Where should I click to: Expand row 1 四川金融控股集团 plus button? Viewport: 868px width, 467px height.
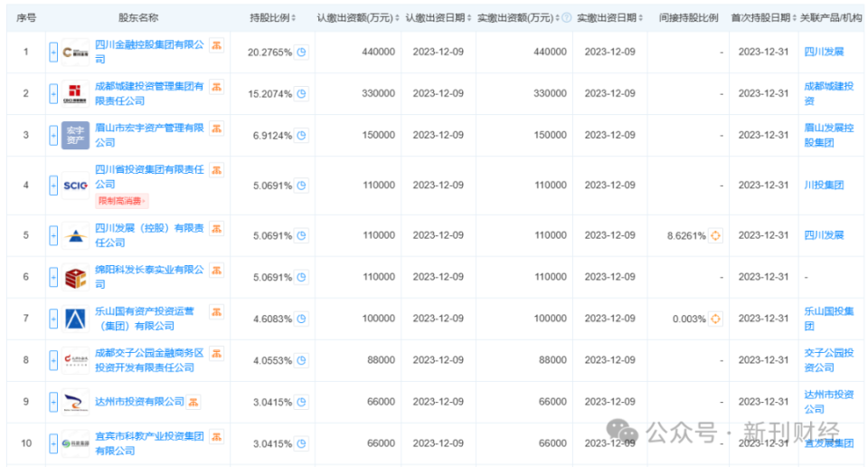pyautogui.click(x=53, y=52)
